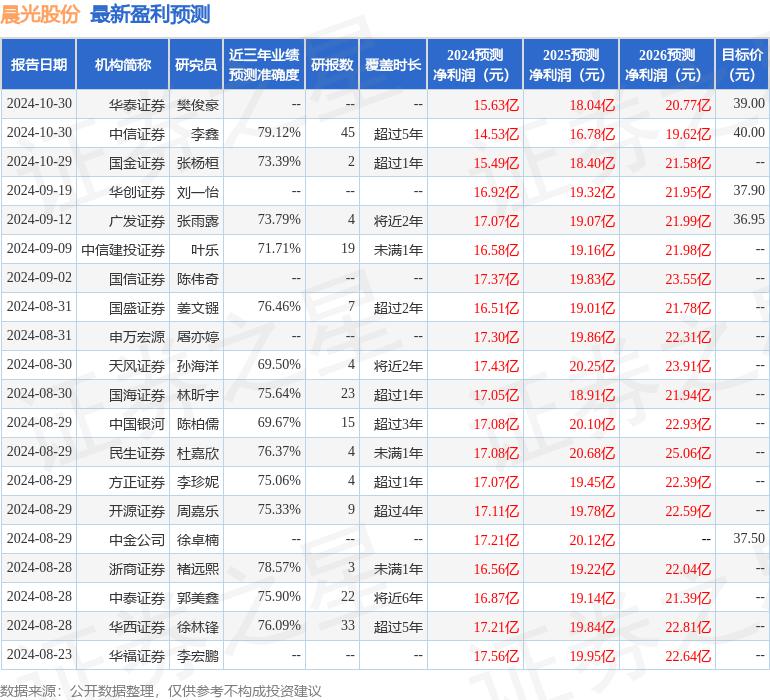Click target price 40.00
Image resolution: width=770 pixels, height=700 pixels.
click(749, 132)
